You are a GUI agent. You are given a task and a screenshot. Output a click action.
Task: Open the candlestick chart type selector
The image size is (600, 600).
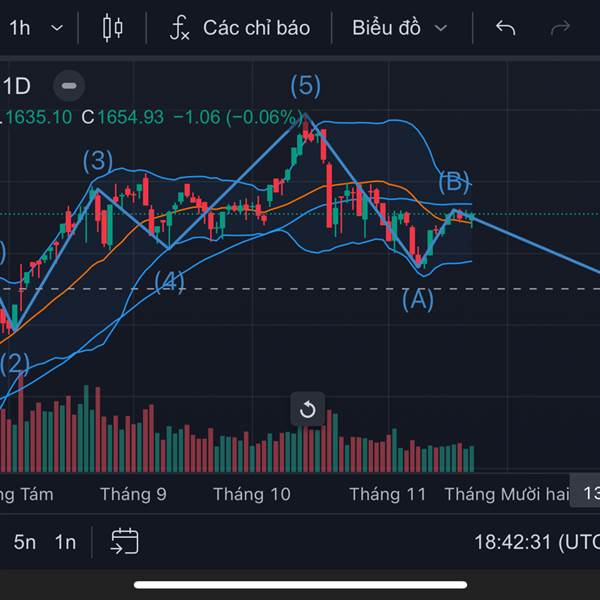[112, 28]
